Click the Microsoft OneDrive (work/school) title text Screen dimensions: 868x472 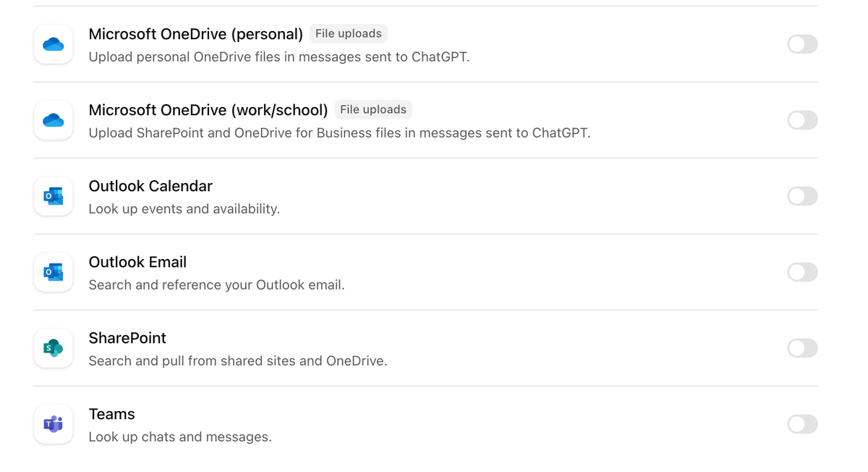click(208, 110)
